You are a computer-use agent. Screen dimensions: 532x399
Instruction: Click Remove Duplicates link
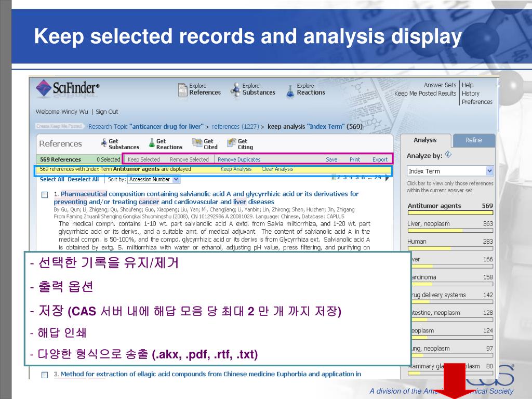pos(239,159)
